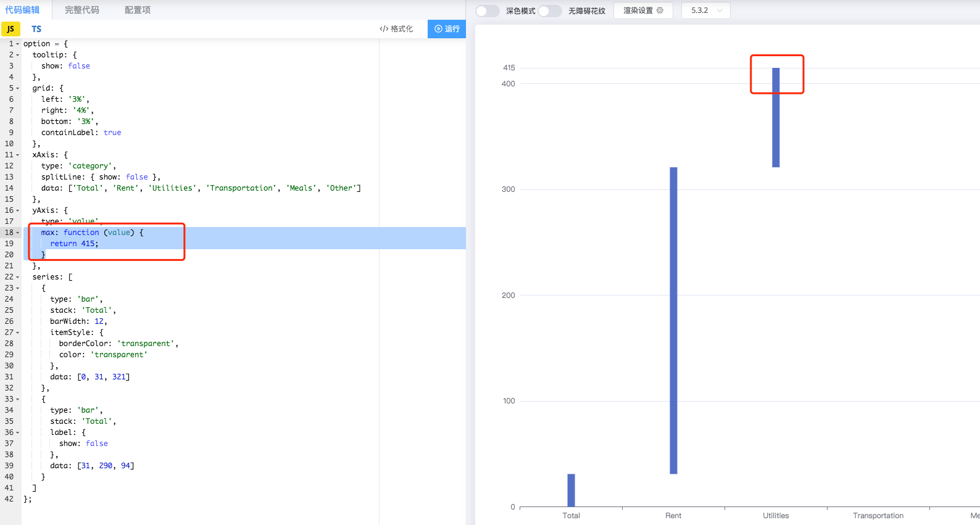Click the containLabel: true line
The width and height of the screenshot is (980, 525).
81,133
